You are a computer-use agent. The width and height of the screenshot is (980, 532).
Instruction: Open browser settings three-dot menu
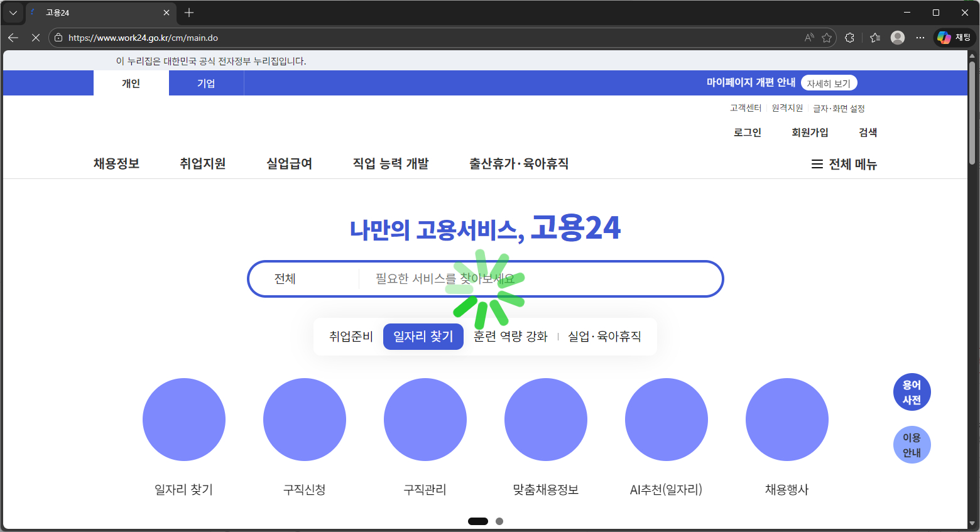[x=920, y=38]
